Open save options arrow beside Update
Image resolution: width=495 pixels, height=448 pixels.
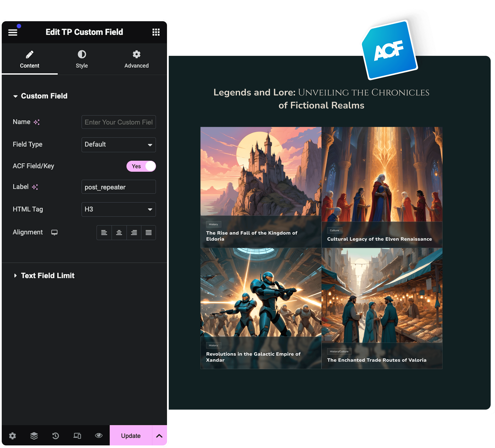click(159, 436)
